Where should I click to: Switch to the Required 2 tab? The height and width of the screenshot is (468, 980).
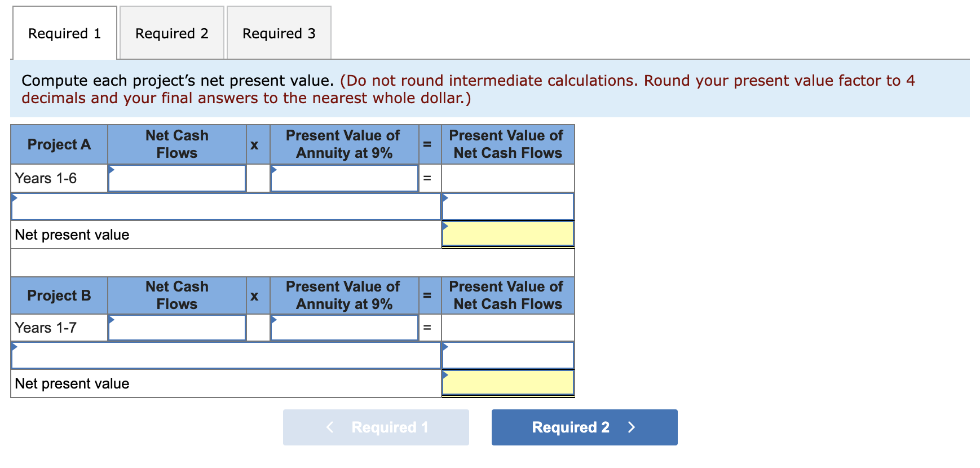[x=171, y=33]
